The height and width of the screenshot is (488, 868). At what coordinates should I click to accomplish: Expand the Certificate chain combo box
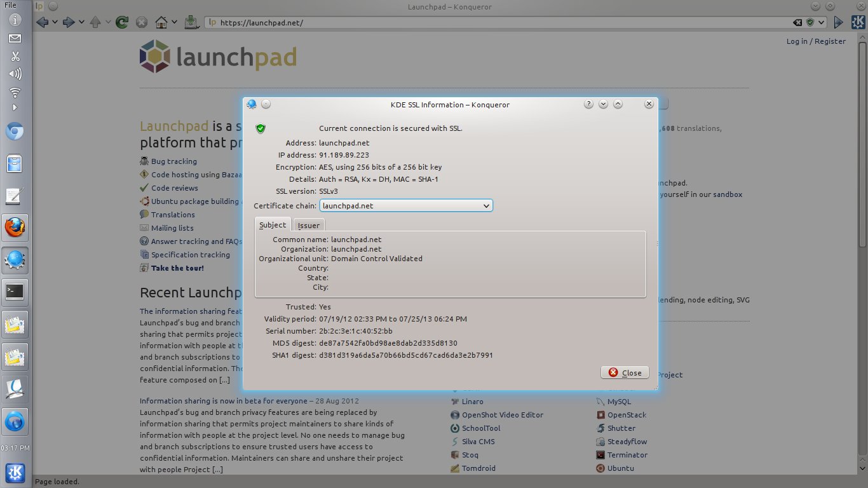pos(406,206)
